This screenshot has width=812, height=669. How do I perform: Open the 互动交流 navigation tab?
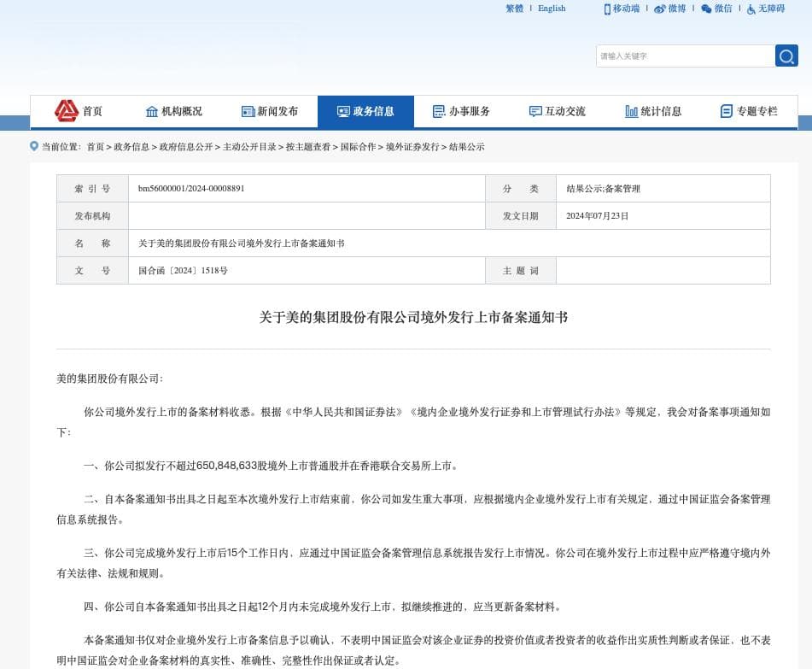pos(558,111)
